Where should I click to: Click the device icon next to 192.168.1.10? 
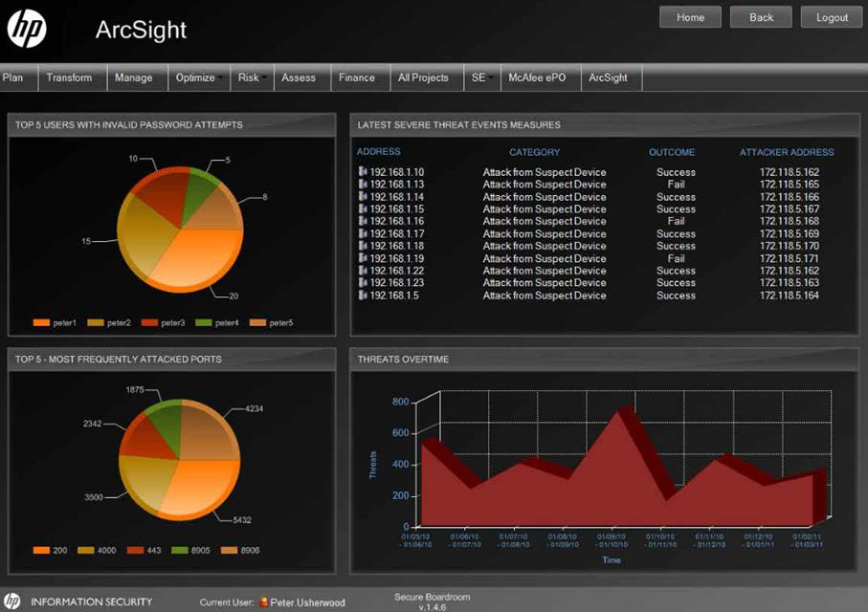(363, 171)
